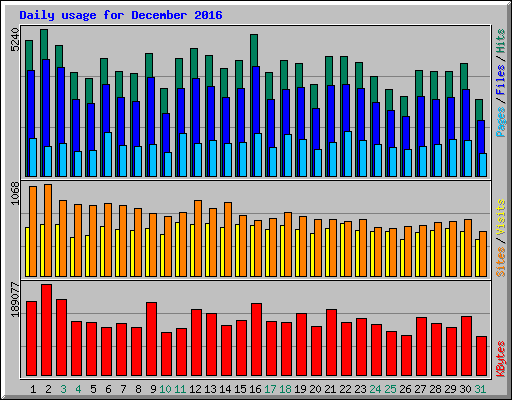Click the blue files bar for day 26
The width and height of the screenshot is (512, 400).
coord(406,133)
